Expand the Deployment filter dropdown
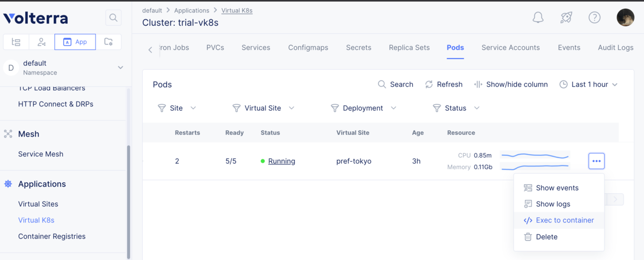Screen dimensions: 644x260 [393, 108]
